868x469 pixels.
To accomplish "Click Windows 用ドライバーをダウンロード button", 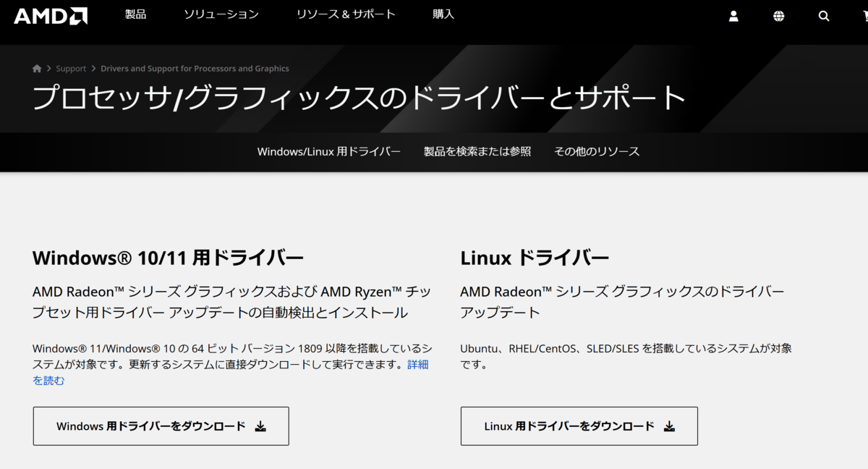I will (161, 426).
